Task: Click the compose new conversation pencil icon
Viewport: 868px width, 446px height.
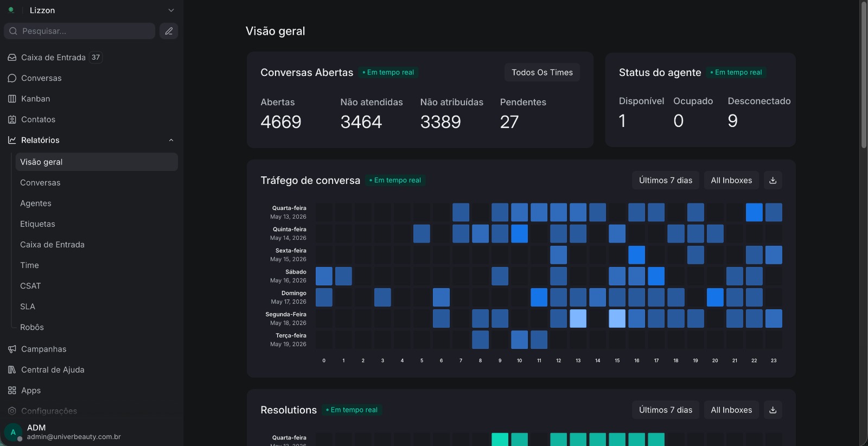Action: click(x=169, y=31)
